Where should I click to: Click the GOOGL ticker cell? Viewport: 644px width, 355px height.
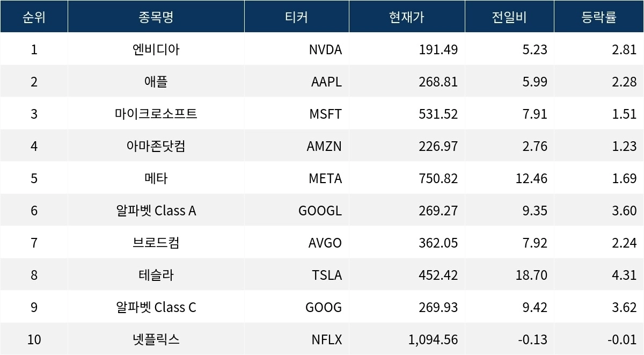click(320, 211)
